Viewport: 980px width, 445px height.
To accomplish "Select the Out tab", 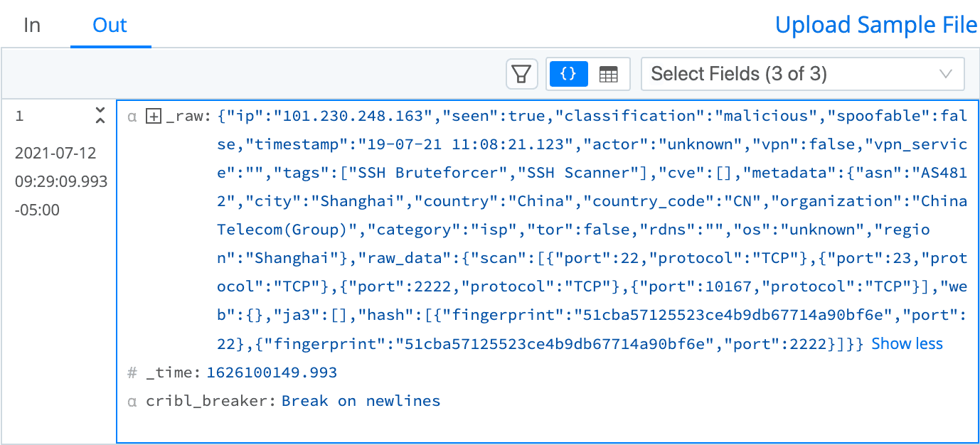I will [110, 26].
